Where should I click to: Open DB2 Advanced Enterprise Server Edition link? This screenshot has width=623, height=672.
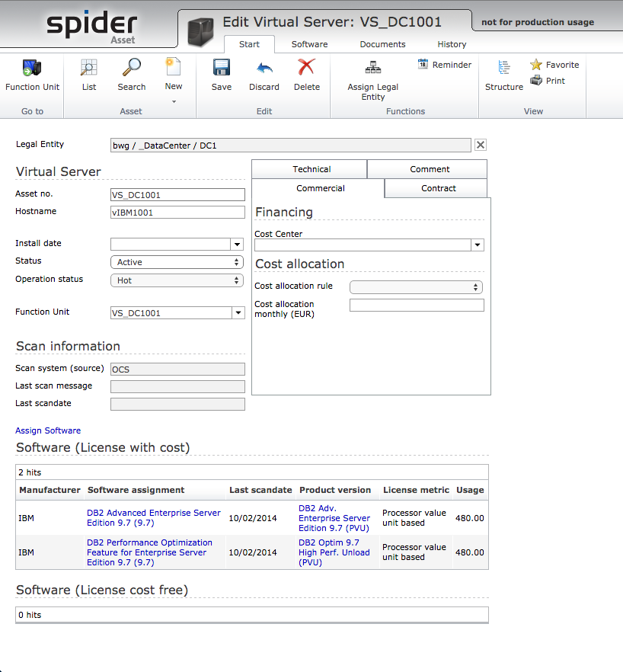[154, 518]
